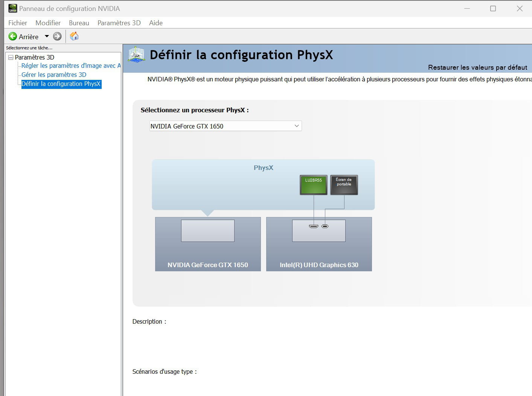Open Régler les paramètres d'image task
Viewport: 532px width, 396px height.
71,66
